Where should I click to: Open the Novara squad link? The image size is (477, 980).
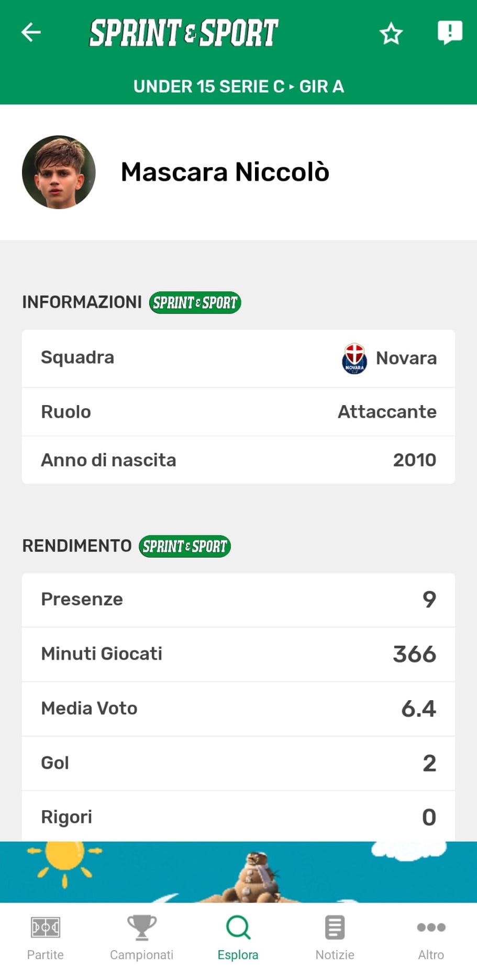point(406,358)
